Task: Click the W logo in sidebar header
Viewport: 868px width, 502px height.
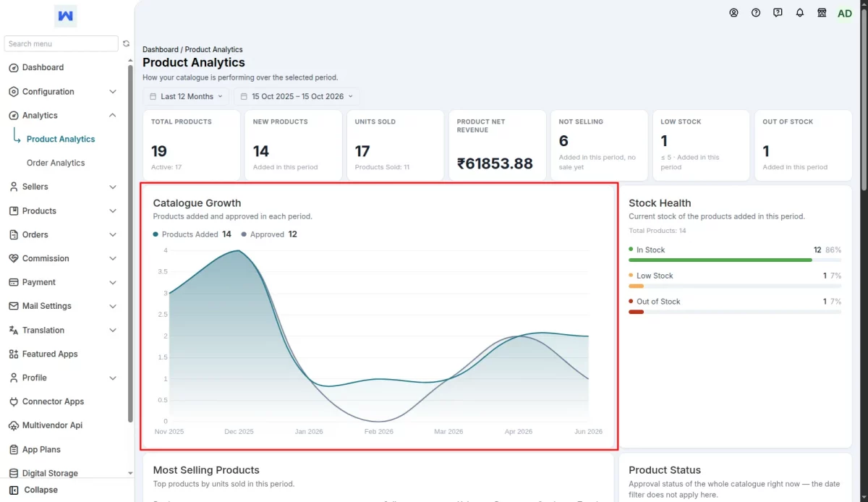Action: tap(66, 16)
